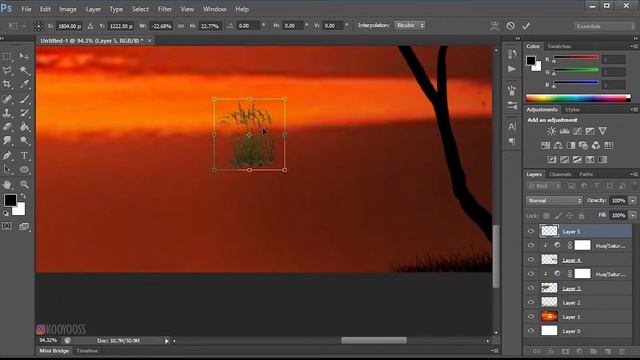Viewport: 640px width, 360px height.
Task: Select the Eraser tool
Action: (7, 127)
